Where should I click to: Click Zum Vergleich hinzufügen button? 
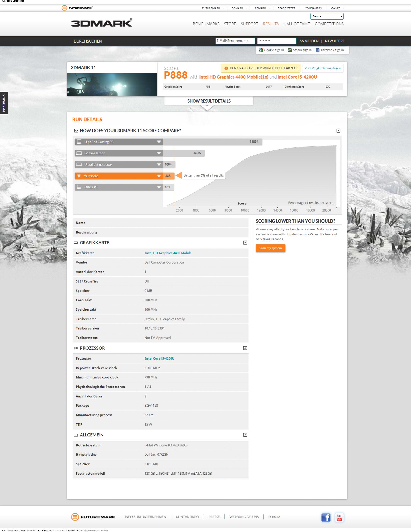322,68
